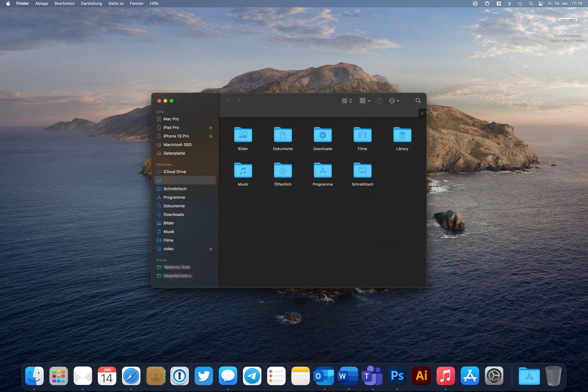Open the more actions ellipsis menu
The height and width of the screenshot is (392, 588).
[x=394, y=101]
